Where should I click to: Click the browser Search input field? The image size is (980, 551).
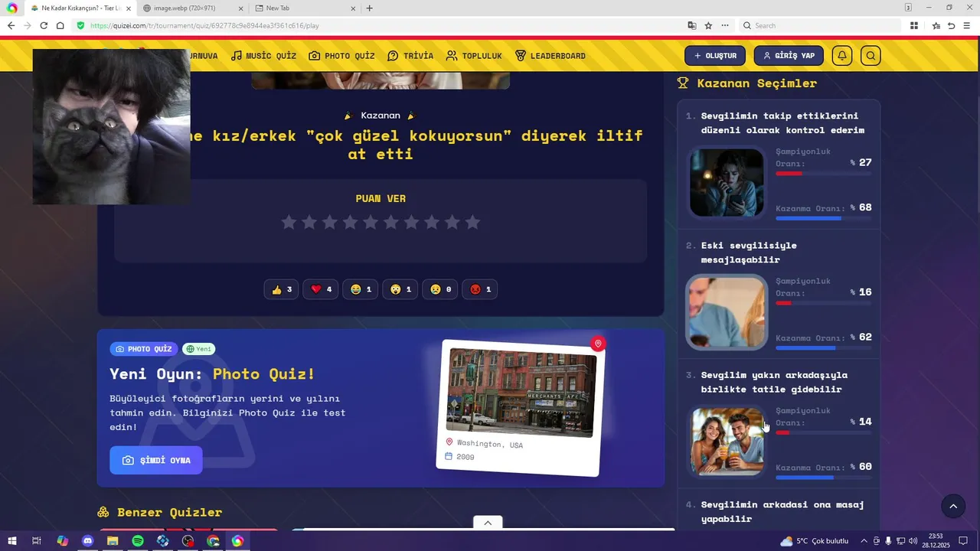821,25
